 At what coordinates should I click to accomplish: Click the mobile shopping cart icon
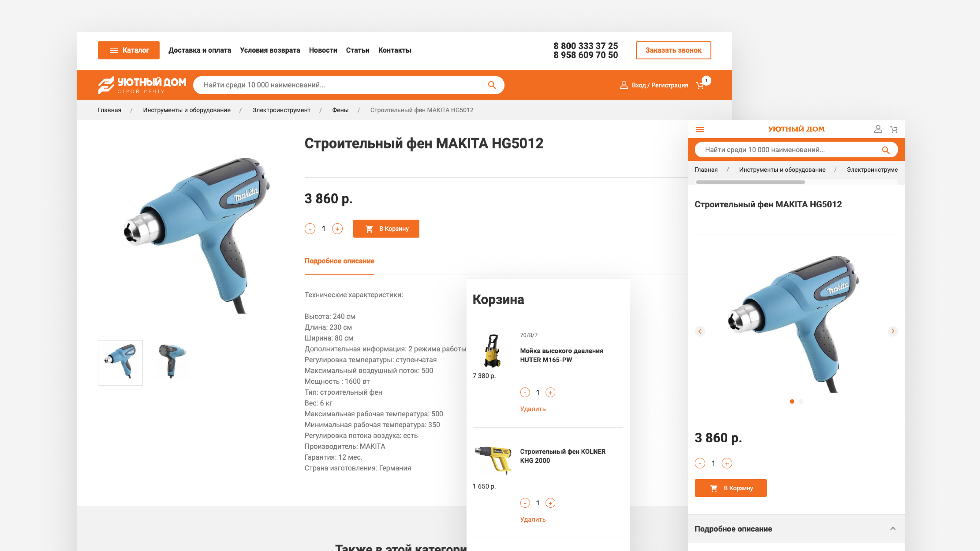(x=894, y=129)
